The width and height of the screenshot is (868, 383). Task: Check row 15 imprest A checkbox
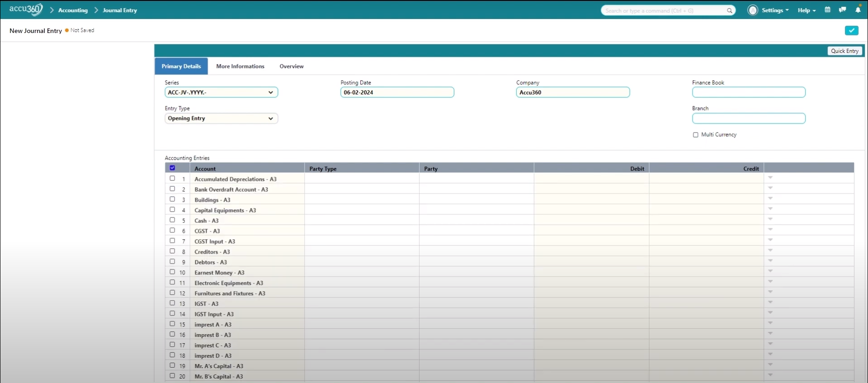[x=172, y=324]
